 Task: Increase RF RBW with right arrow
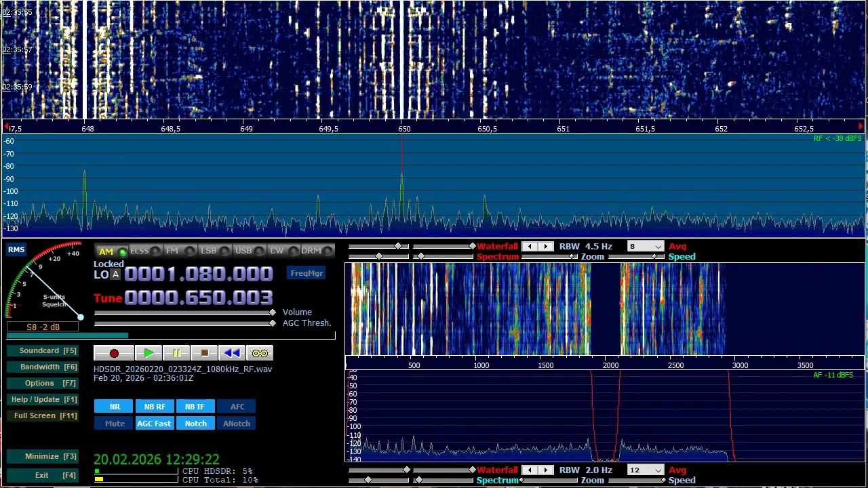[x=546, y=247]
